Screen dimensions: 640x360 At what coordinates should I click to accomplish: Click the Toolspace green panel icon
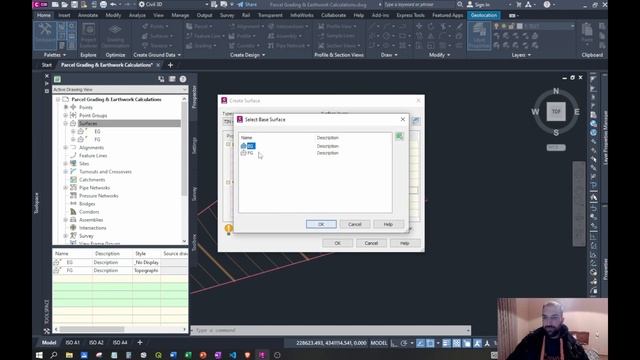57,79
